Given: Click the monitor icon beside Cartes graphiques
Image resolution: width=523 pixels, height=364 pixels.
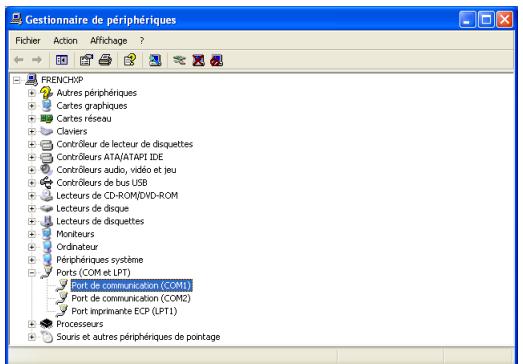Looking at the screenshot, I should click(x=46, y=105).
